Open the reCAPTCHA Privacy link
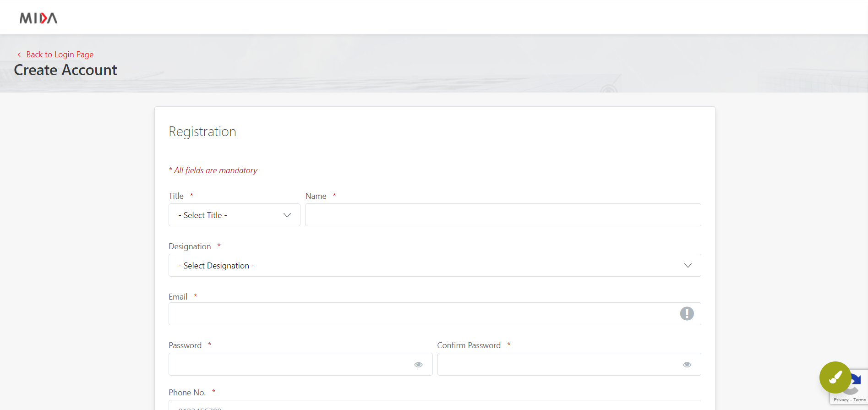This screenshot has width=868, height=410. pos(841,400)
